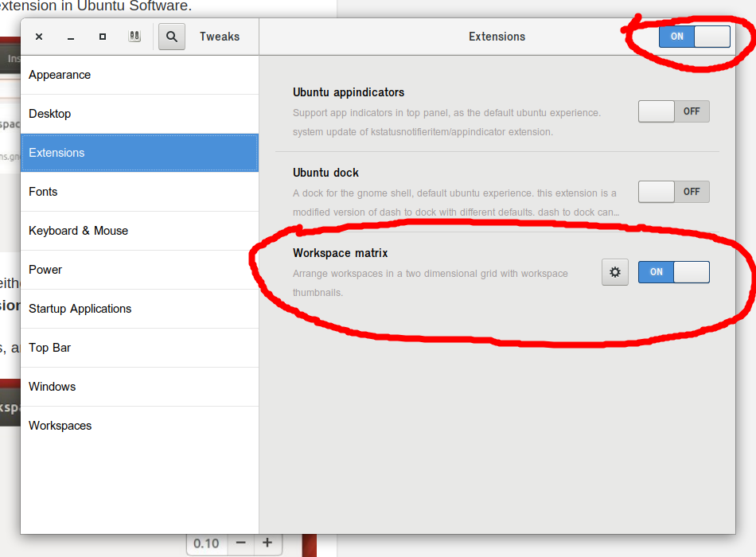The height and width of the screenshot is (557, 756).
Task: Open Workspace matrix settings via gear icon
Action: point(614,271)
